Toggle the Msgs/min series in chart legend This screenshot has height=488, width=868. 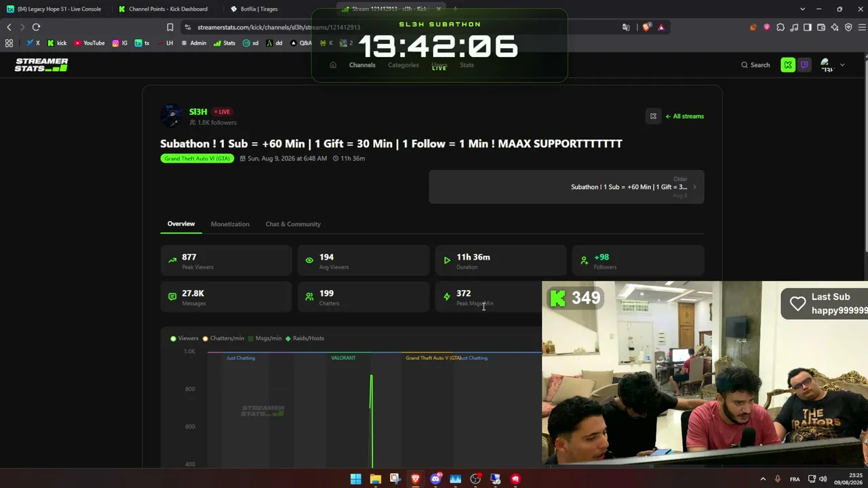tap(265, 338)
